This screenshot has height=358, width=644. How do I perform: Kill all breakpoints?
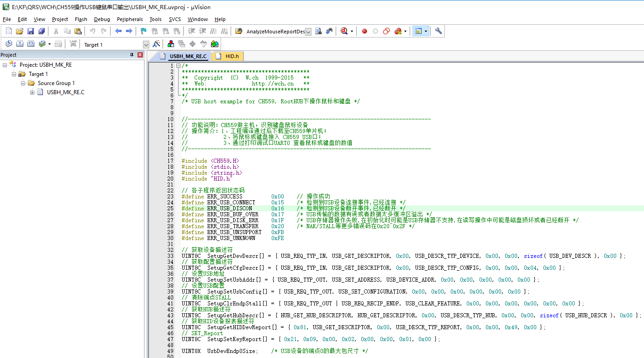point(398,31)
